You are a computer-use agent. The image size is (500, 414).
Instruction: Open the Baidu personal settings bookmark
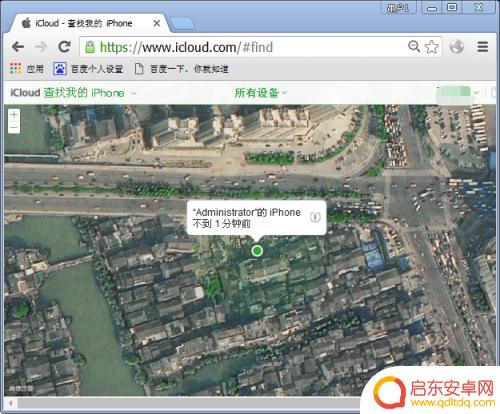(x=88, y=69)
